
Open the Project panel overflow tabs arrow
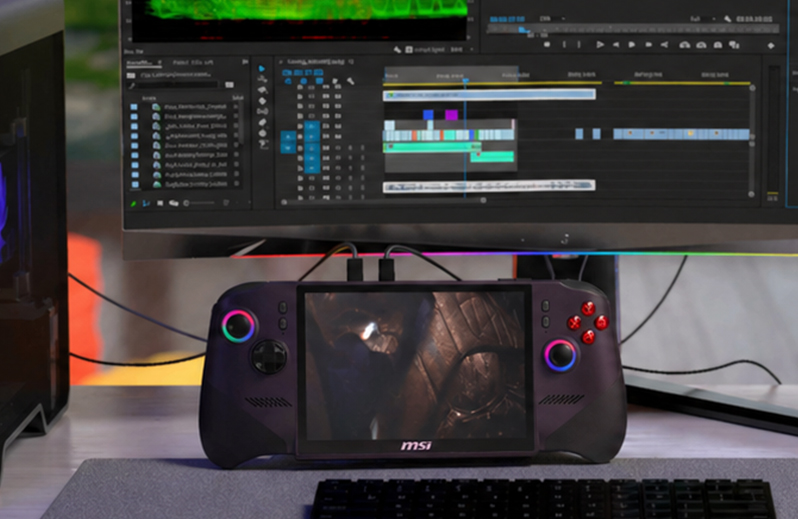click(x=245, y=62)
